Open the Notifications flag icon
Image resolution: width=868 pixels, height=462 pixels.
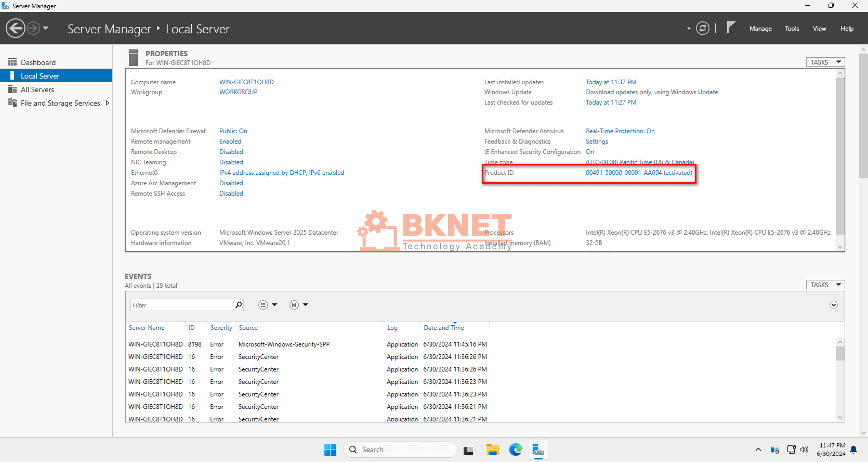pyautogui.click(x=731, y=28)
